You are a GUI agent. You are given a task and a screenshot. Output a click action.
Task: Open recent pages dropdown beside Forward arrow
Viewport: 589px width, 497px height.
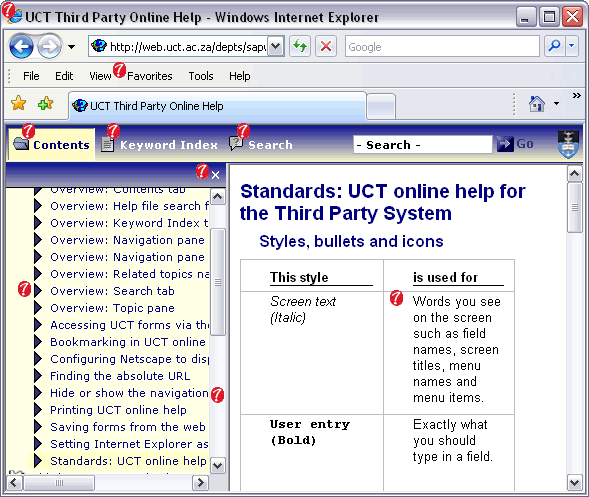71,47
